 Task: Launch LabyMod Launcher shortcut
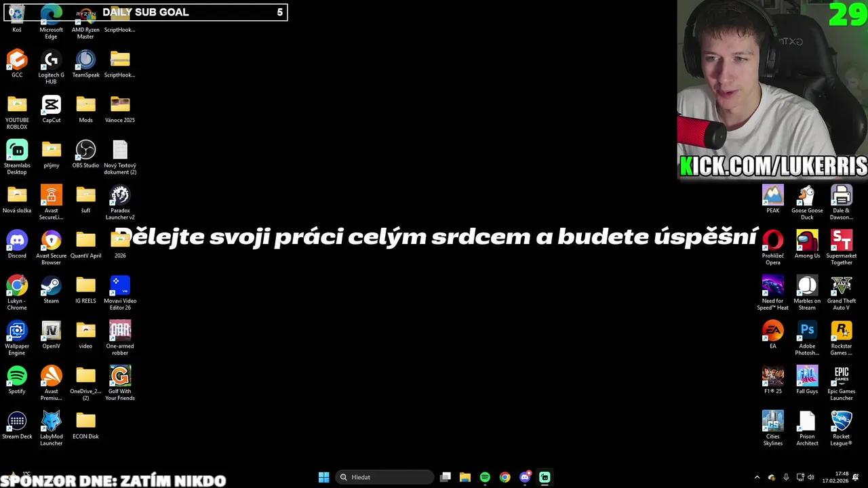pyautogui.click(x=51, y=421)
